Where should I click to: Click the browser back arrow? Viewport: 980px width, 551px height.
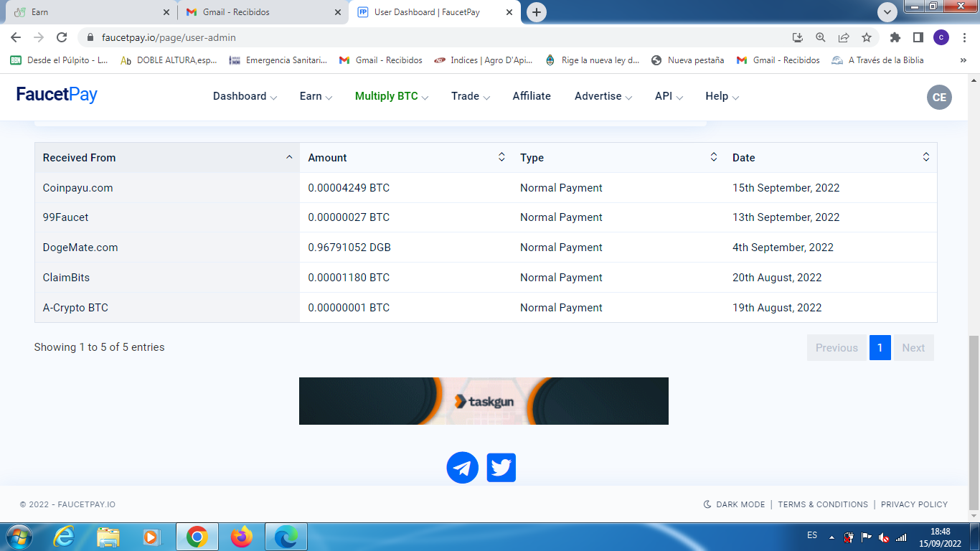pyautogui.click(x=16, y=37)
